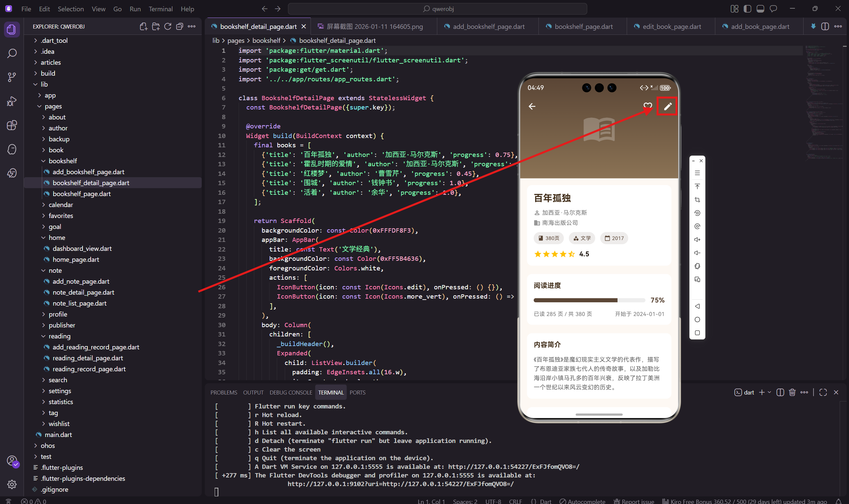Tap the back arrow in phone emulator
The height and width of the screenshot is (504, 849).
point(532,107)
